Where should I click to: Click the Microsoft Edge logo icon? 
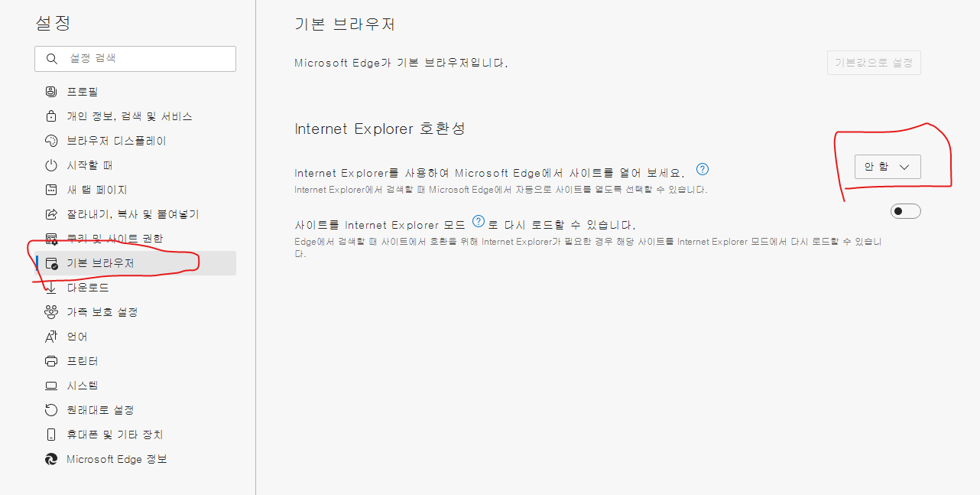51,459
